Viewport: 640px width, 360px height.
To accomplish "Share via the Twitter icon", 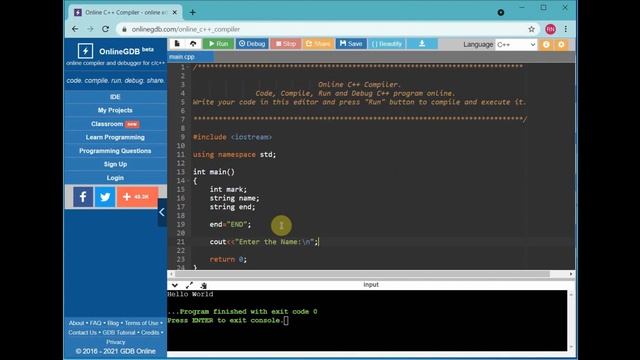I will (105, 197).
